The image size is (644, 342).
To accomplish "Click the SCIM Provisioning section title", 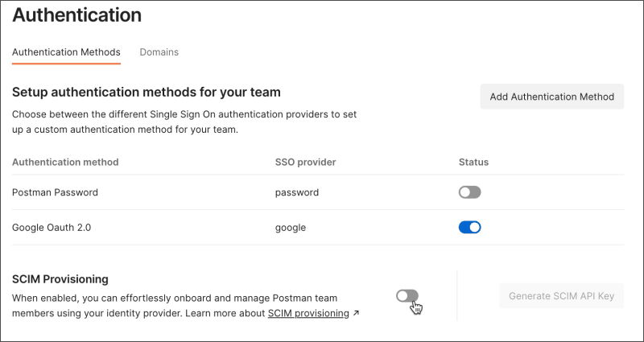I will pos(60,279).
